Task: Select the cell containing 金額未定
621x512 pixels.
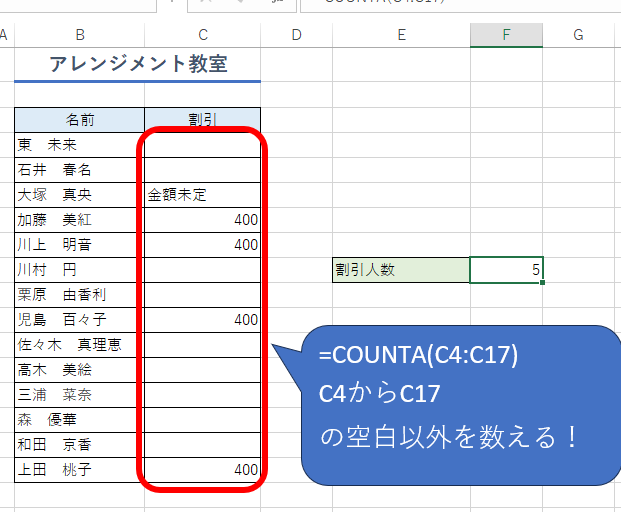Action: [202, 195]
